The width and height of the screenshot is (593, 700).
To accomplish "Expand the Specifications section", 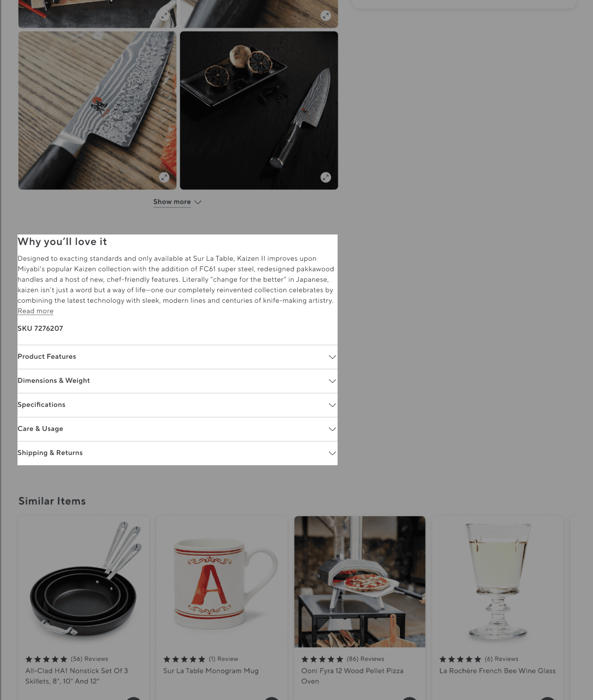I will pyautogui.click(x=178, y=405).
